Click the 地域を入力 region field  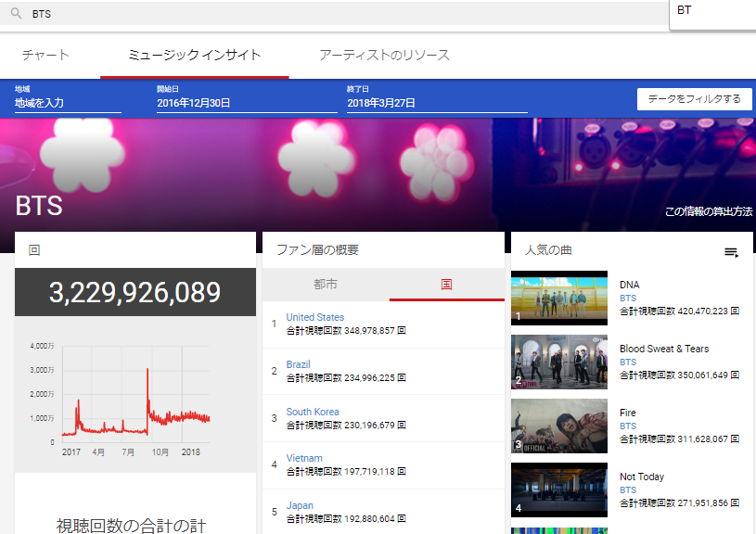(x=68, y=103)
